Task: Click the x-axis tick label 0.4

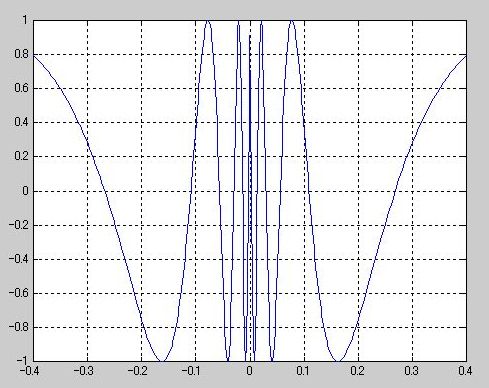Action: click(x=465, y=371)
